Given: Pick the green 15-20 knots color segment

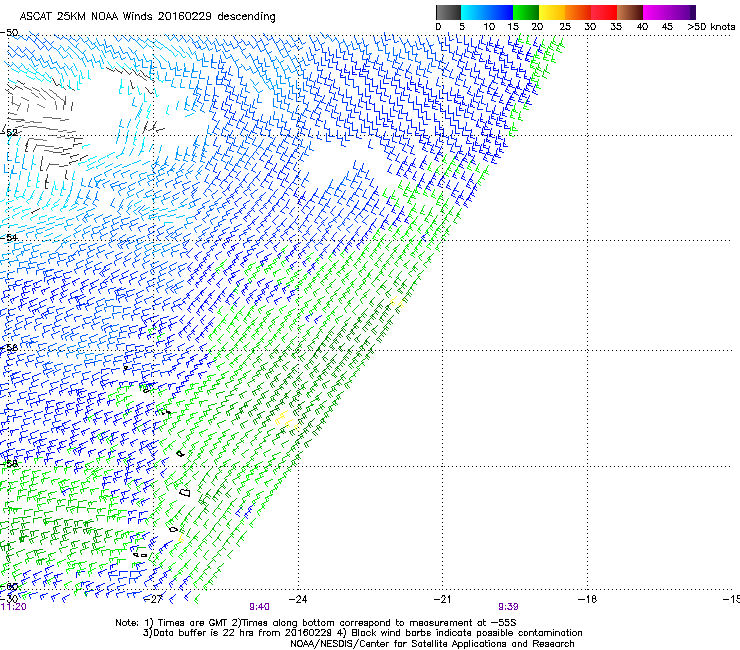Looking at the screenshot, I should coord(526,12).
